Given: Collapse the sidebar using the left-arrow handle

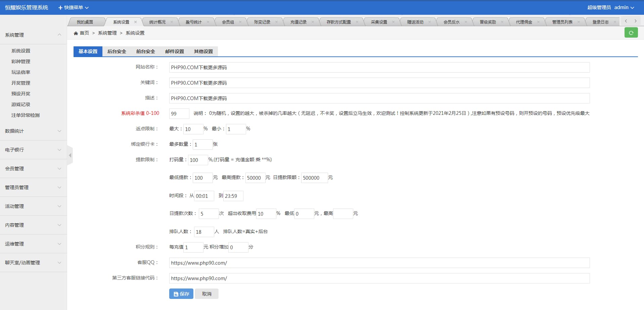Looking at the screenshot, I should point(70,155).
